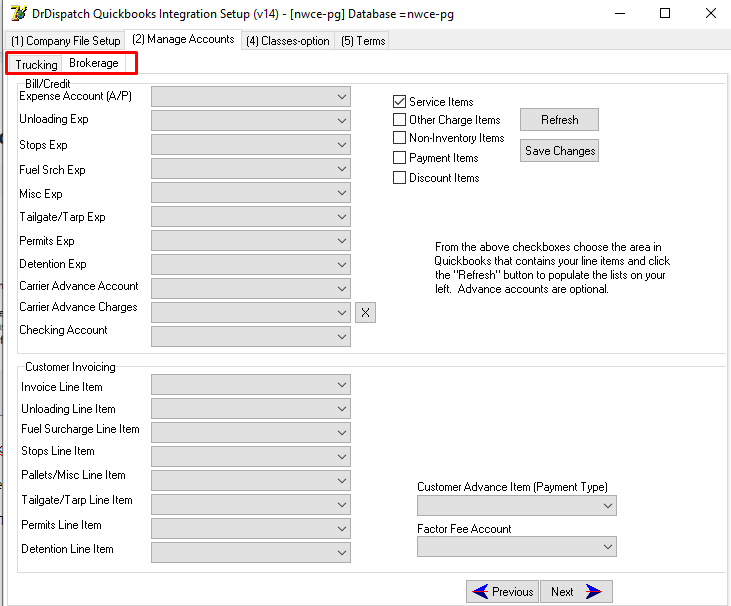Expand the Unloading Exp dropdown
The image size is (731, 606).
(251, 121)
